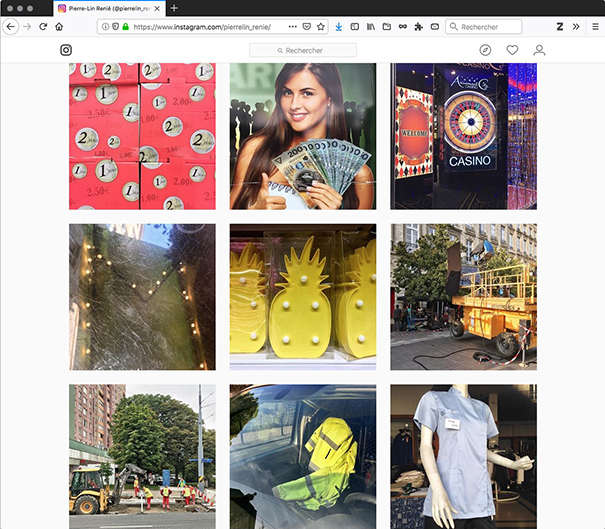
Task: Open the page actions three-dot menu
Action: [292, 26]
